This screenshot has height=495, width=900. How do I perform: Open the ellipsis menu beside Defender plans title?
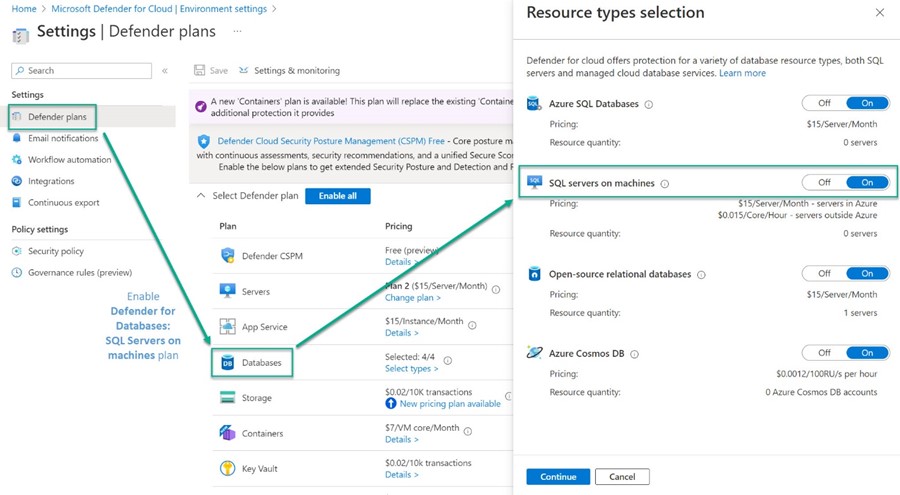[x=237, y=32]
